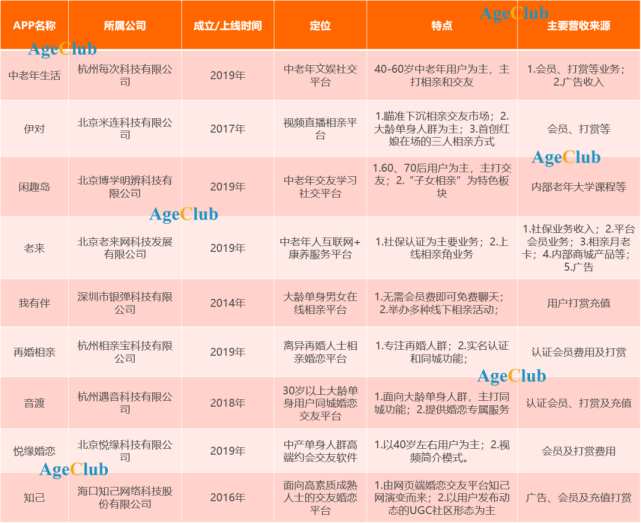This screenshot has height=523, width=641.
Task: Click feature cell starting '1.专注再婚人群'
Action: 442,352
